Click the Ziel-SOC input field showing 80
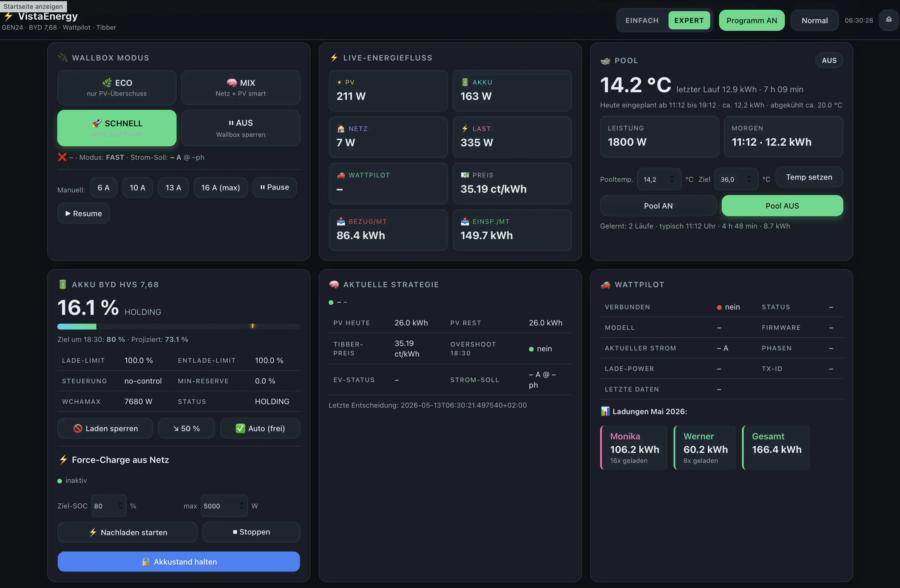This screenshot has height=588, width=900. point(109,505)
